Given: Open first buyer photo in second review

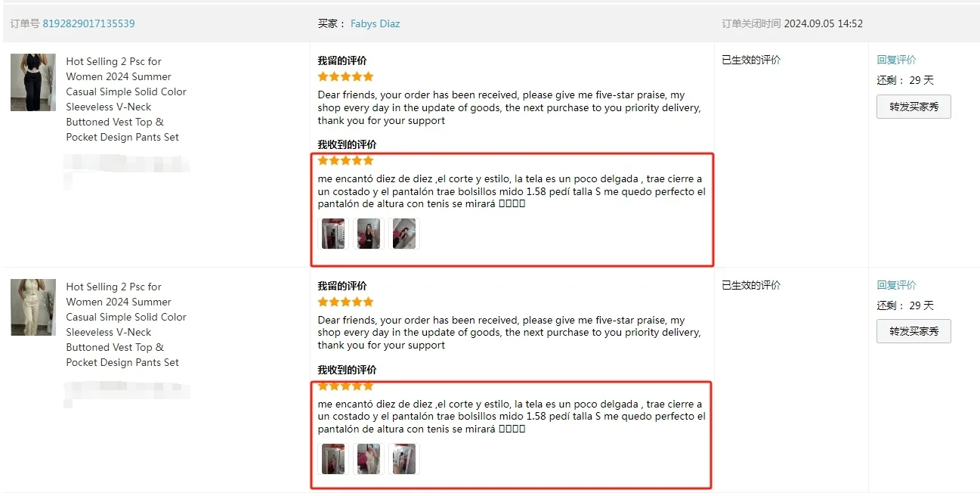Looking at the screenshot, I should pyautogui.click(x=333, y=459).
